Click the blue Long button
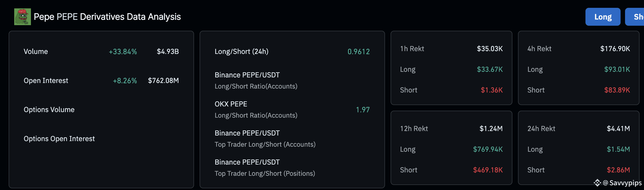Screen dimensions: 644x190 tap(603, 17)
